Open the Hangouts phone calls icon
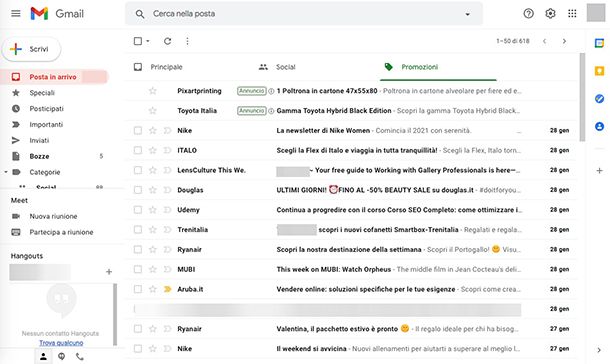 coord(80,356)
